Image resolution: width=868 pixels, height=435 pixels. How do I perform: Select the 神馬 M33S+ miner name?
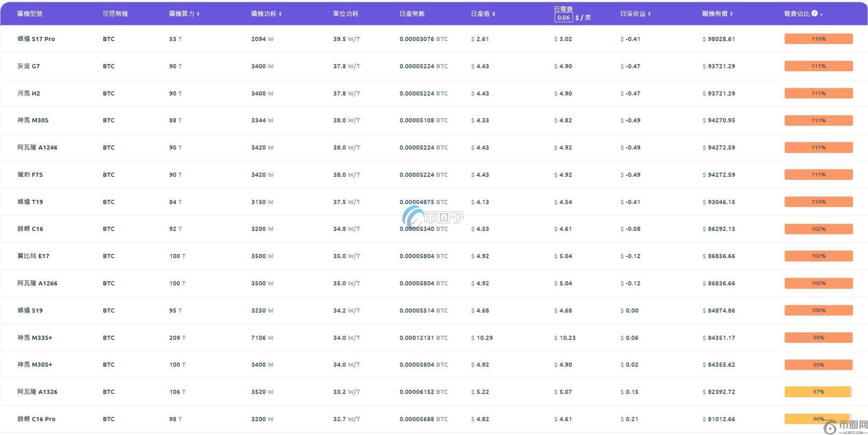coord(35,338)
